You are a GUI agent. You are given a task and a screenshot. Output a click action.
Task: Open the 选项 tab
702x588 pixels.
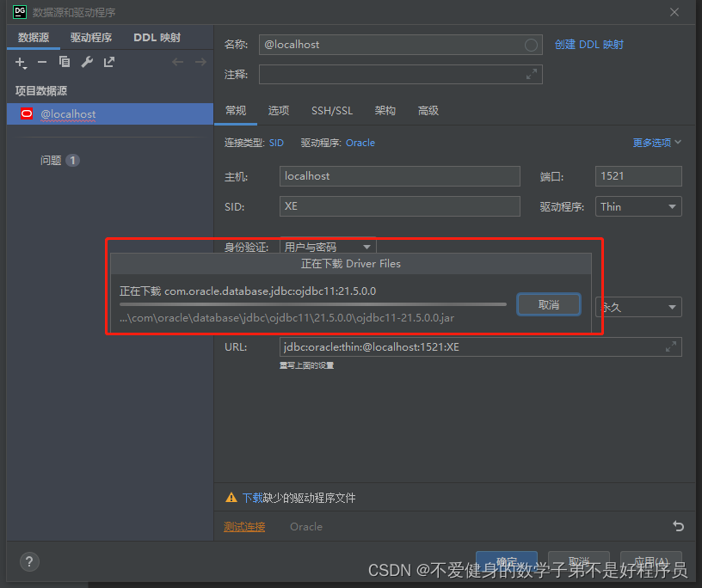[279, 111]
